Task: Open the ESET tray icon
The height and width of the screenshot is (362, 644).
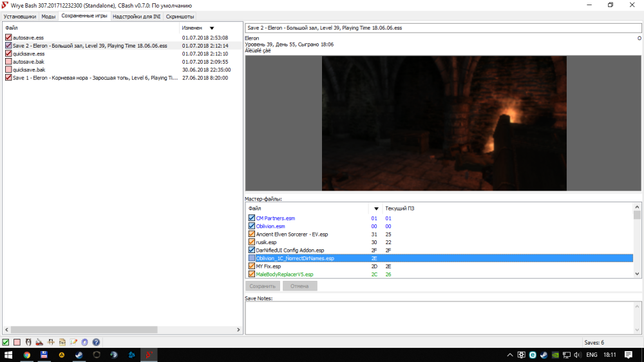Action: pos(533,355)
